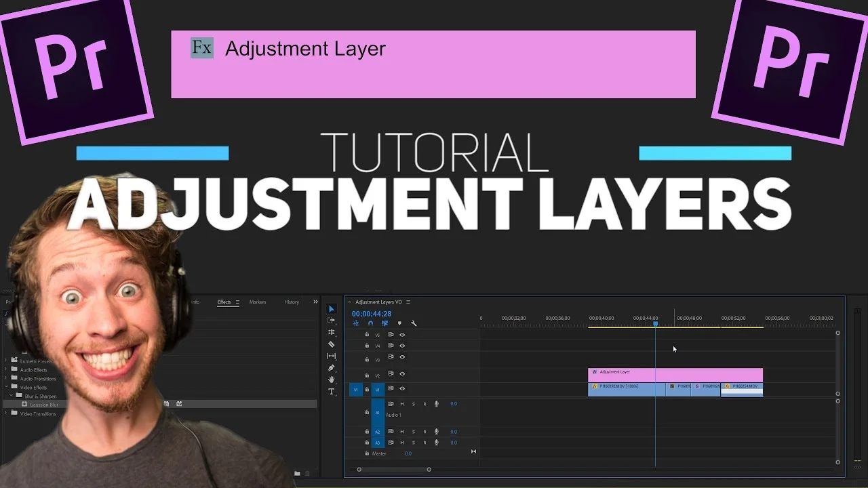Click the timeline horizontal zoom scrollbar
Image resolution: width=868 pixels, height=488 pixels.
click(394, 469)
